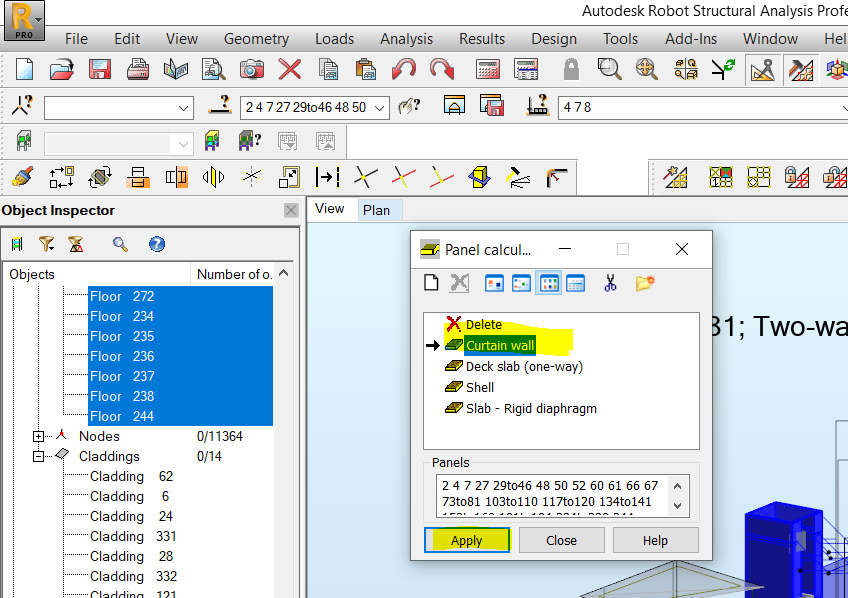Click the Copy icon

point(328,69)
